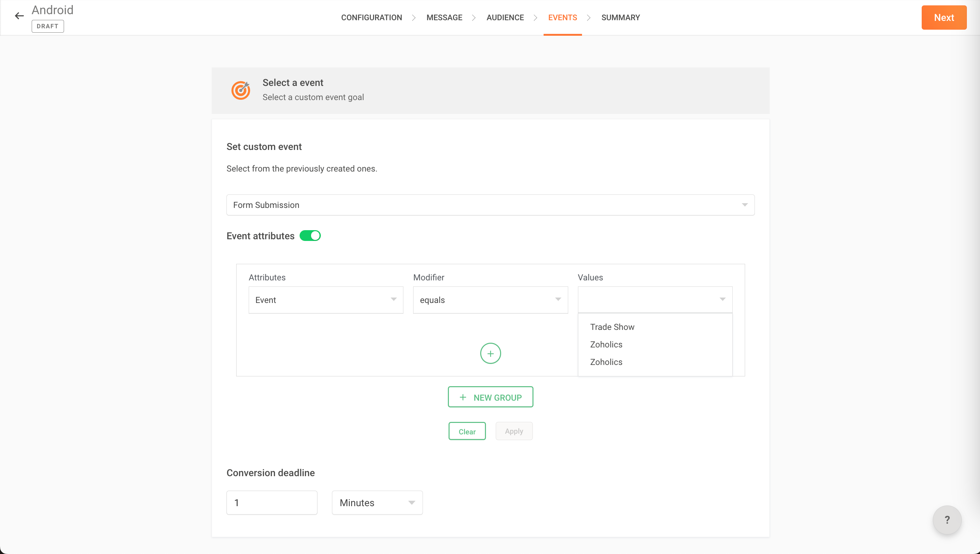
Task: Click the back arrow icon
Action: 19,16
